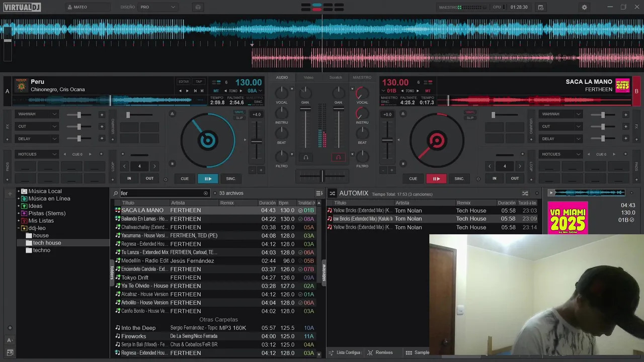Screen dimensions: 644x362
Task: Open the CUT effect dropdown on deck A
Action: 37,126
